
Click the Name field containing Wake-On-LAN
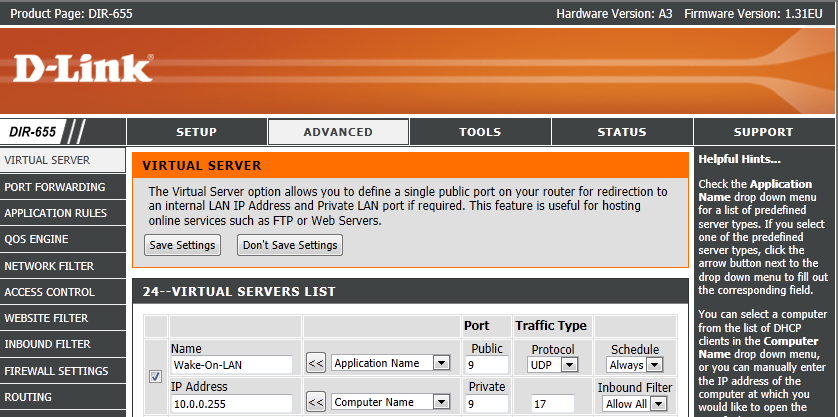click(232, 365)
